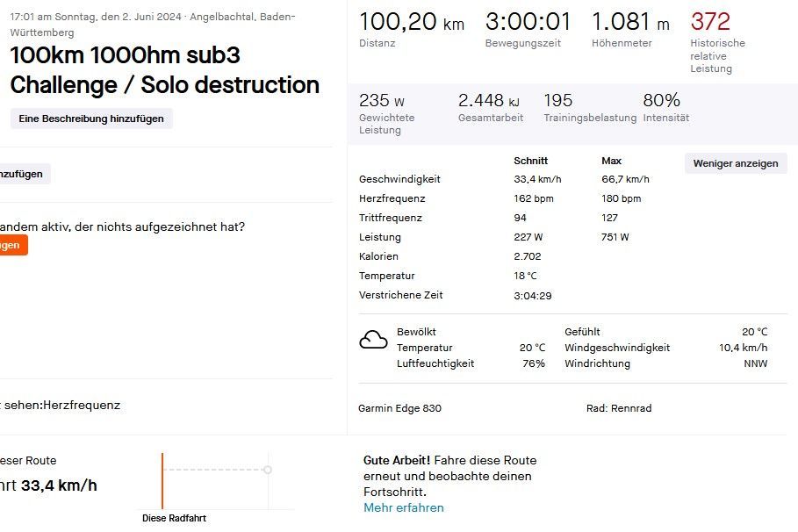Click the orange "Diese Radfahrt" chart bar
The height and width of the screenshot is (532, 798).
tap(162, 480)
